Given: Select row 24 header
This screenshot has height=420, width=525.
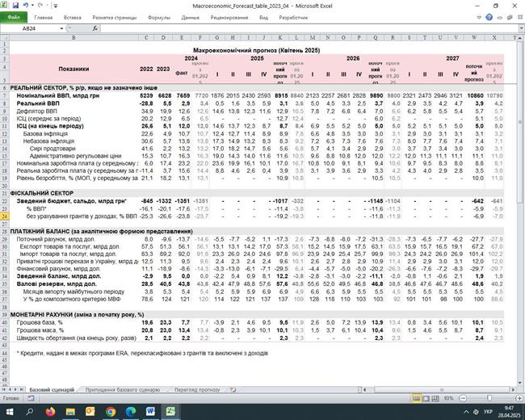Looking at the screenshot, I should [5, 216].
